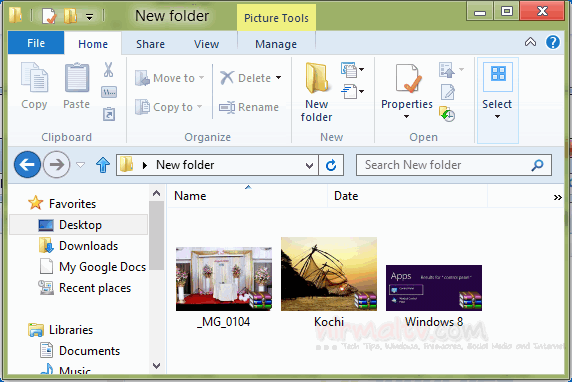Viewport: 572px width, 382px height.
Task: Expand the address bar history dropdown
Action: point(309,165)
